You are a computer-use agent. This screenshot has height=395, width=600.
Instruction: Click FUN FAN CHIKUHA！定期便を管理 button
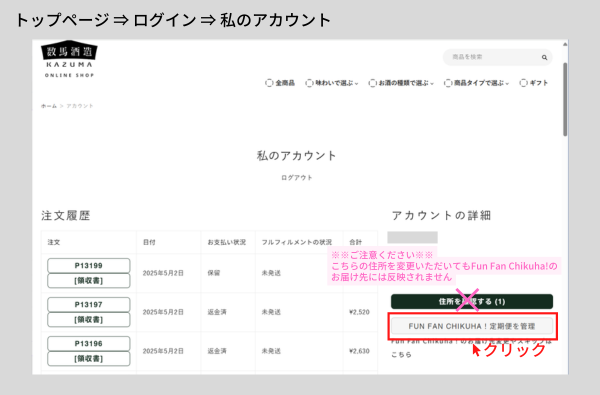tap(472, 326)
